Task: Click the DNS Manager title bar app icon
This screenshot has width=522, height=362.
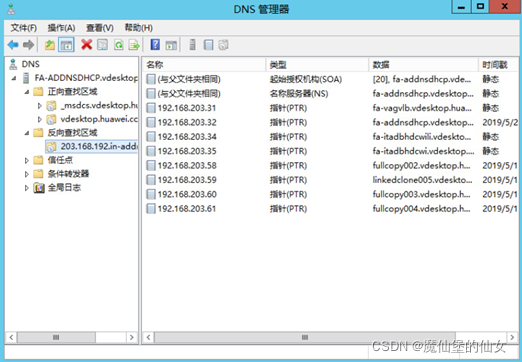Action: click(11, 9)
